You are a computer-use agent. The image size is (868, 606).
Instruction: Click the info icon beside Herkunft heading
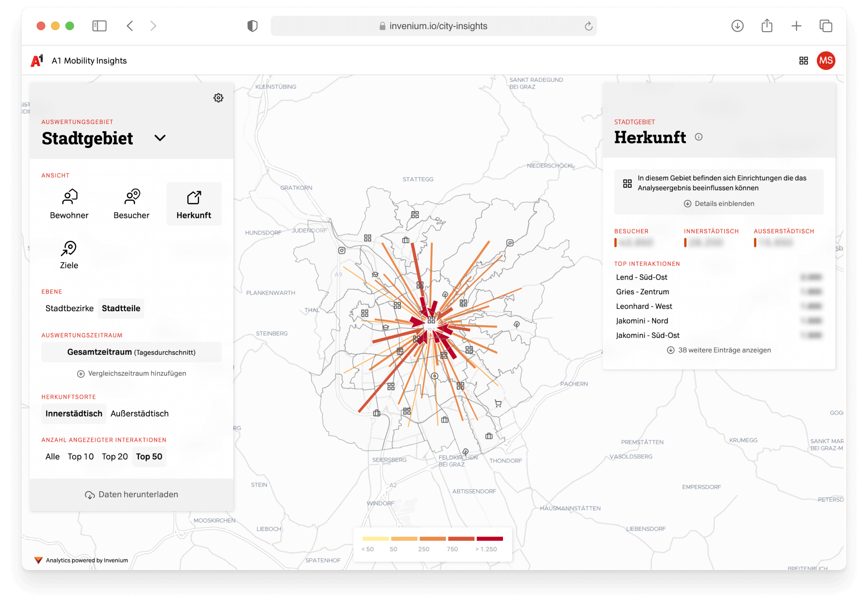[x=699, y=137]
